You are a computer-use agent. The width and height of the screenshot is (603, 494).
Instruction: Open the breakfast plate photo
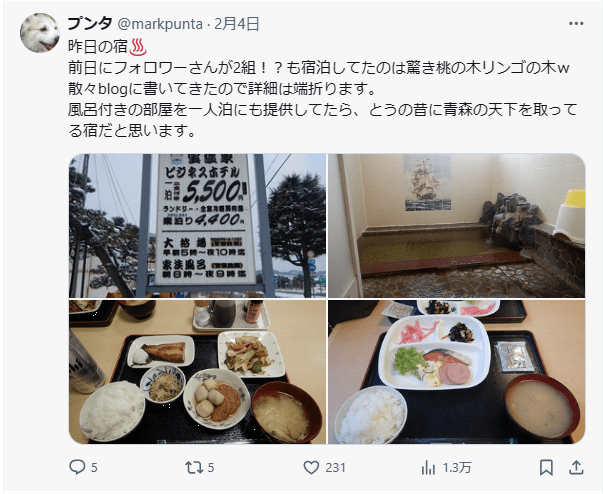456,372
